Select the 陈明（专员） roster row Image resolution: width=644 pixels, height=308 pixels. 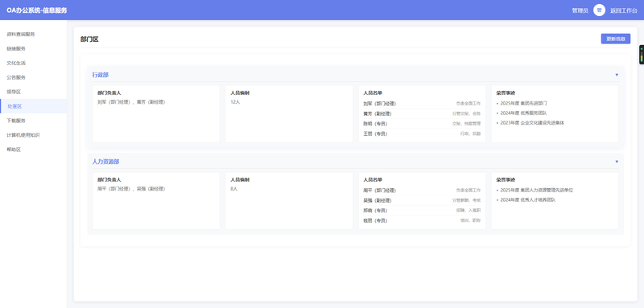click(422, 124)
